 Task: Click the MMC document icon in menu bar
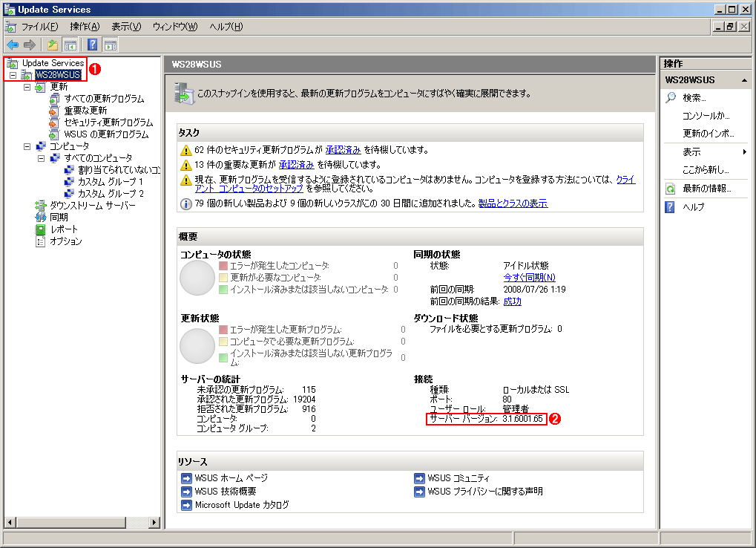pyautogui.click(x=10, y=27)
